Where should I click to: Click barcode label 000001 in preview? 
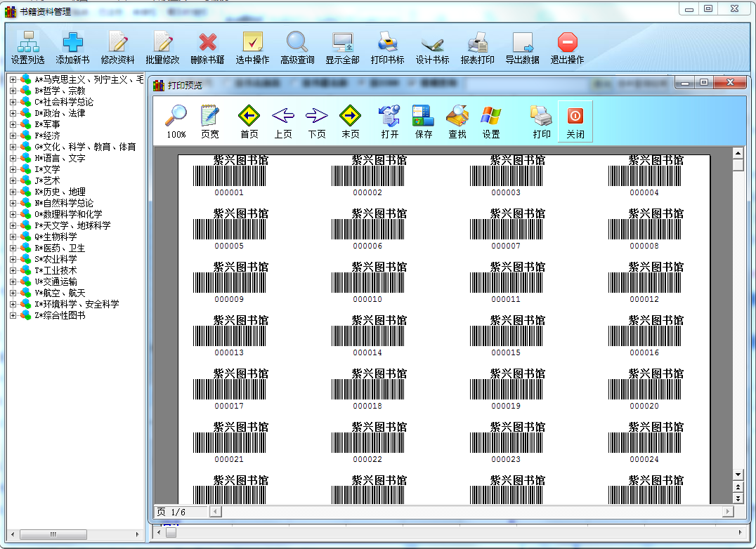[x=230, y=176]
